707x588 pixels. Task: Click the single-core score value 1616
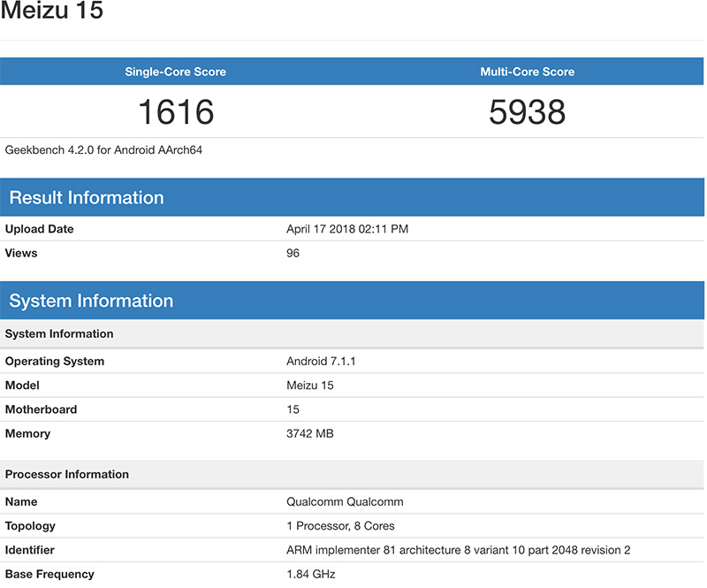point(176,111)
